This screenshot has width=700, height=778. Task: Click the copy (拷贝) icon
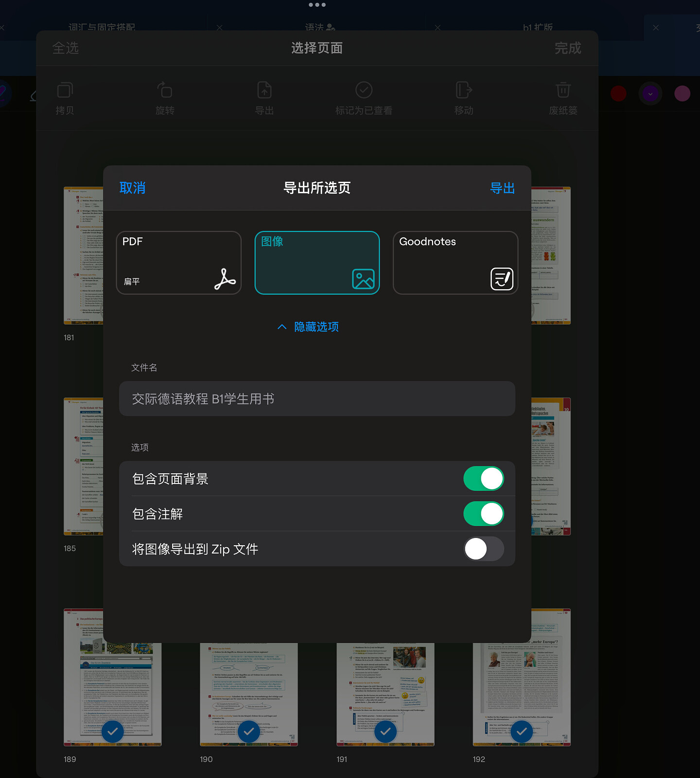coord(65,91)
